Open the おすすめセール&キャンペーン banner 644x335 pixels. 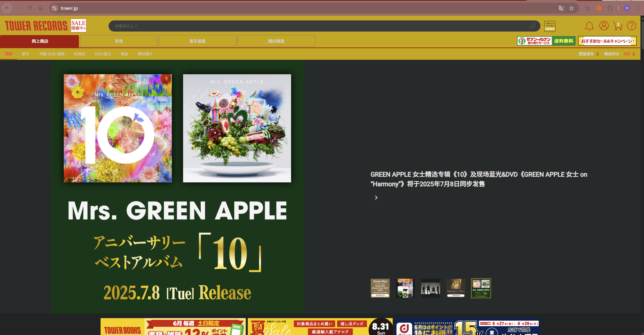point(607,41)
